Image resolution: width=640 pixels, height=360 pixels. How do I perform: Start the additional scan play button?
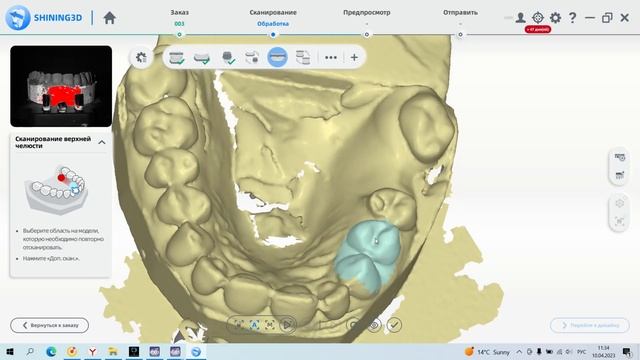287,325
